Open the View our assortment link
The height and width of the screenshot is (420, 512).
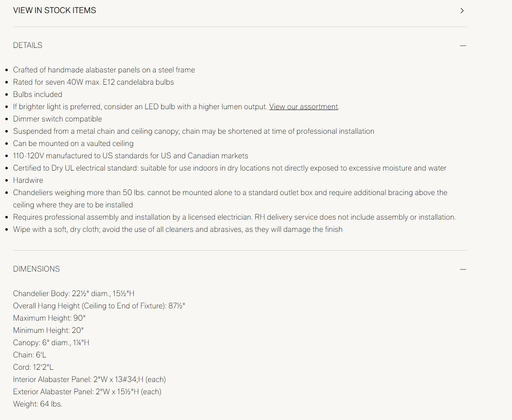303,107
